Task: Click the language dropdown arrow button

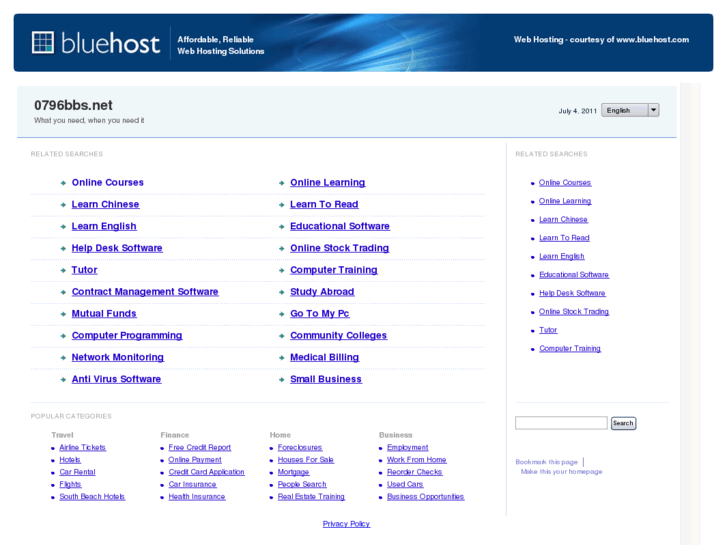Action: (653, 110)
